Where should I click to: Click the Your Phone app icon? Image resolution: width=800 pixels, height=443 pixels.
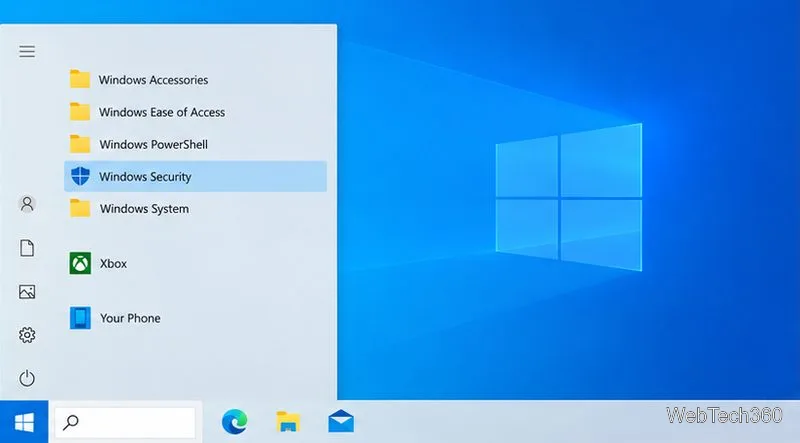(x=80, y=317)
